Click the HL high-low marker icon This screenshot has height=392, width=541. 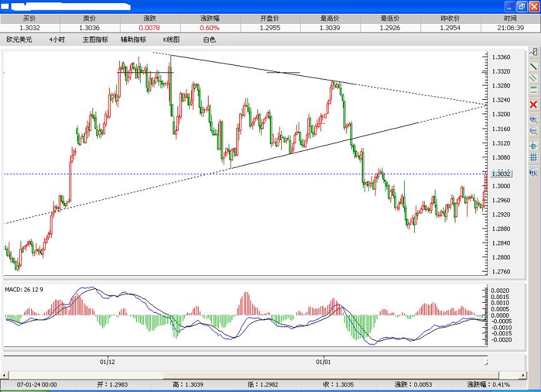pyautogui.click(x=534, y=172)
